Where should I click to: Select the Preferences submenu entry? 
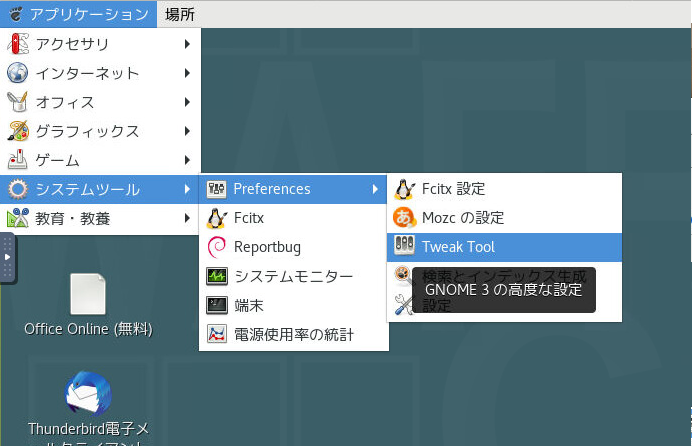[294, 189]
